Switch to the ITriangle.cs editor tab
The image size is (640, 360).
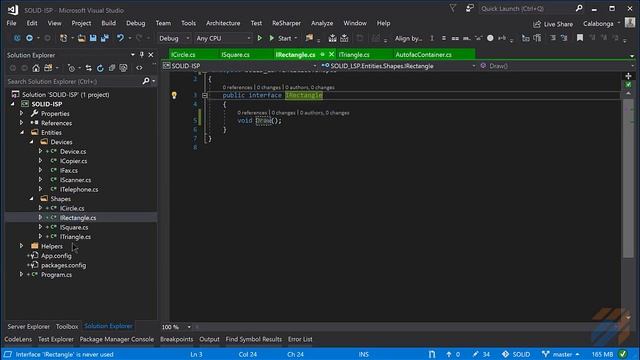coord(354,55)
